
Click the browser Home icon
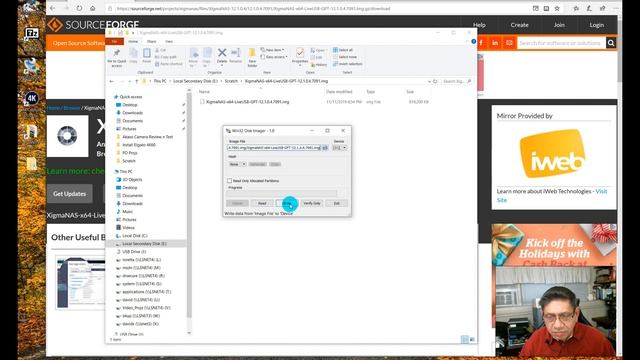[93, 8]
